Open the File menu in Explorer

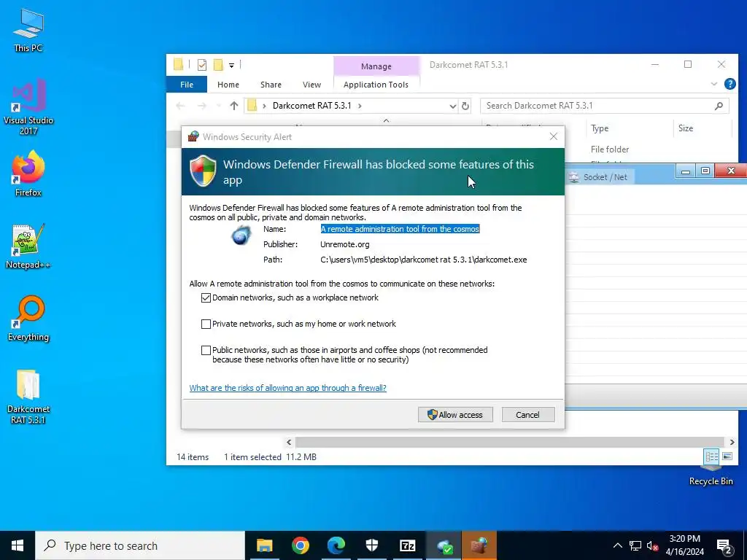click(x=187, y=85)
